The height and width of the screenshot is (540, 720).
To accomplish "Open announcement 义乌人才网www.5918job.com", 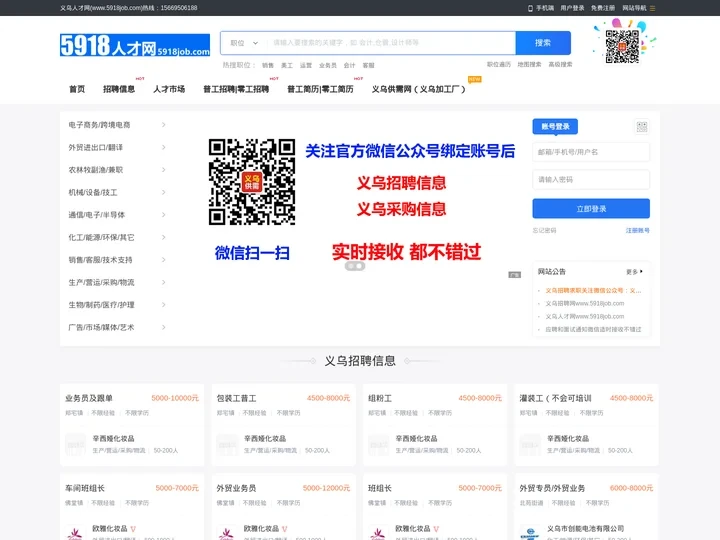I will click(585, 316).
